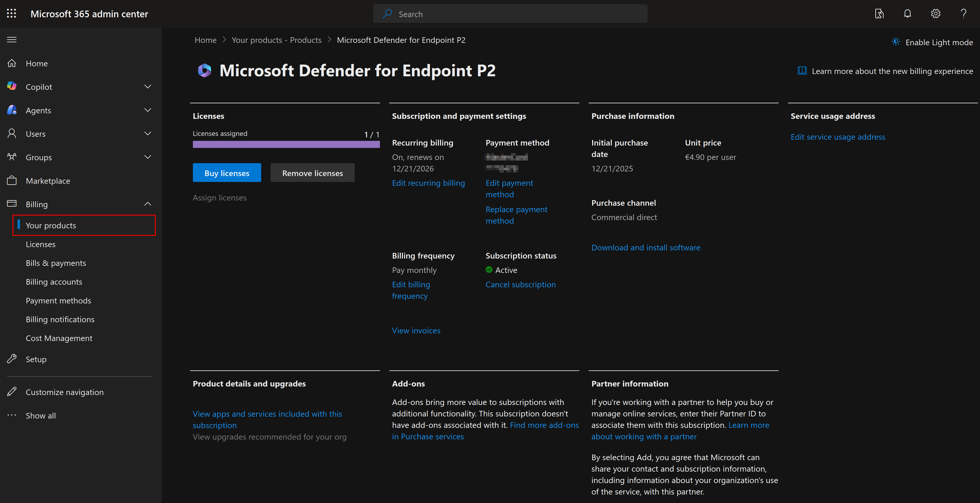Select Payment methods in Billing menu
Screen dimensions: 980x503
click(x=58, y=301)
